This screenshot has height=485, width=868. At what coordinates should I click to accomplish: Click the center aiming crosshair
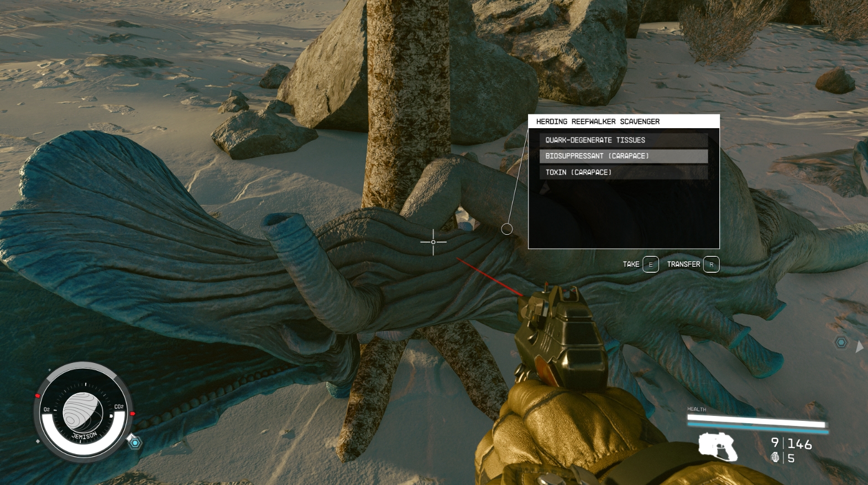(433, 242)
